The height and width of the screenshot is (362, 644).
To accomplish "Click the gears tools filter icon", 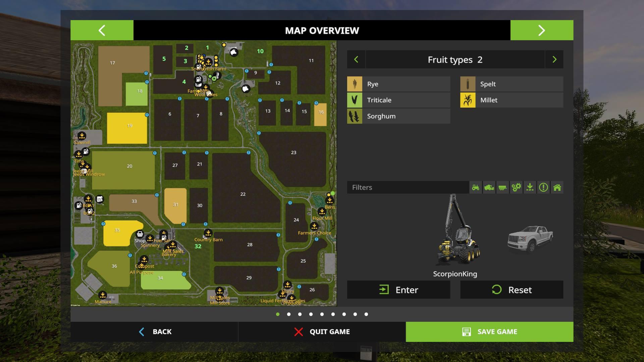I will tap(516, 187).
